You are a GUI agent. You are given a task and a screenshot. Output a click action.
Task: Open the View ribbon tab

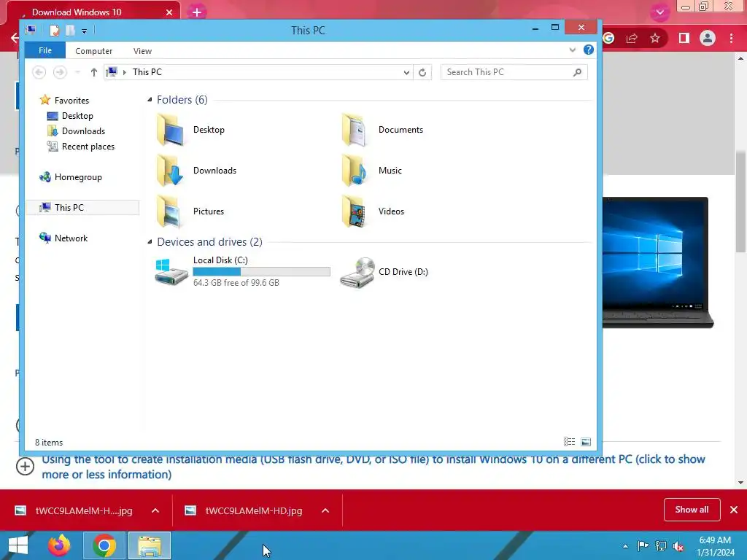[142, 51]
